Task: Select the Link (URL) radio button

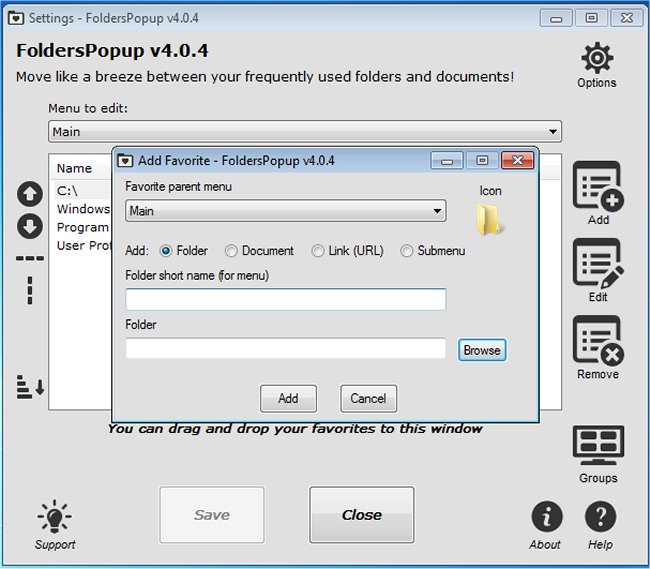Action: [x=318, y=251]
